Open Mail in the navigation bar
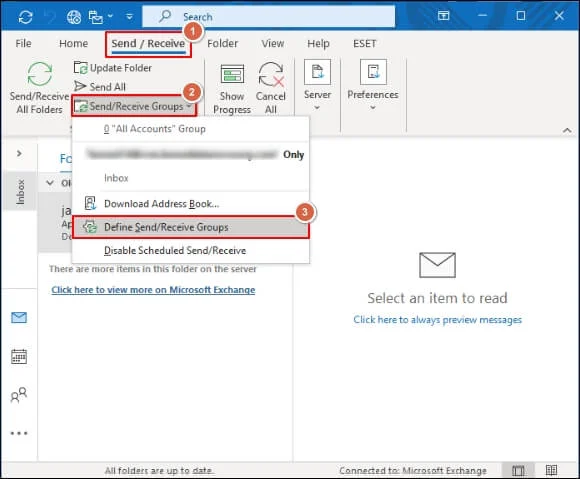The image size is (580, 479). [19, 317]
